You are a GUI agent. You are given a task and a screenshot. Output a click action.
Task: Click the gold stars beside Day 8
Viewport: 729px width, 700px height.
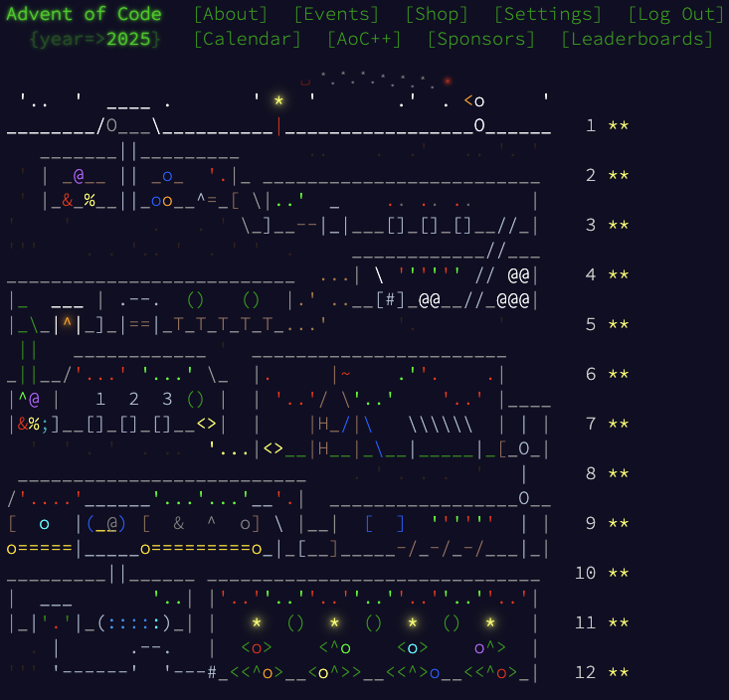(x=619, y=473)
